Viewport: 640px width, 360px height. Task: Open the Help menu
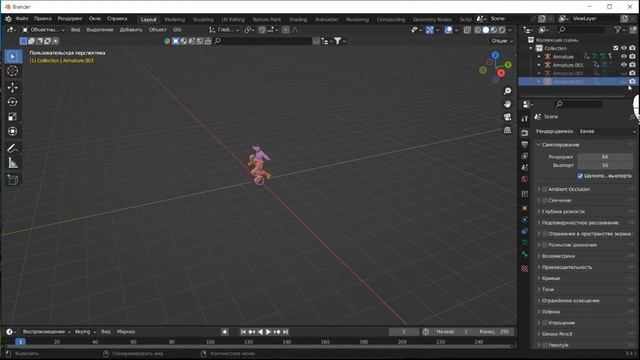(117, 19)
